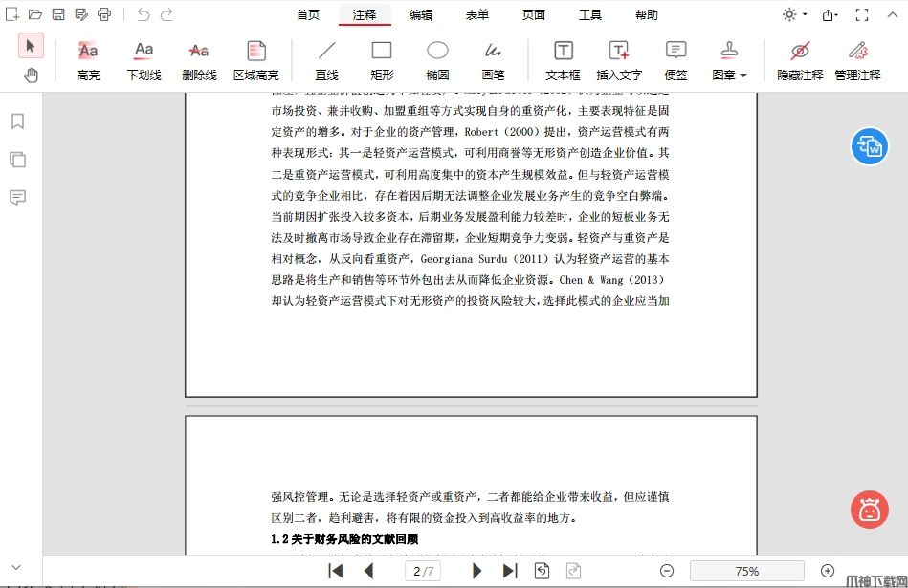Viewport: 908px width, 588px height.
Task: Switch to the 编辑 tab
Action: tap(421, 14)
